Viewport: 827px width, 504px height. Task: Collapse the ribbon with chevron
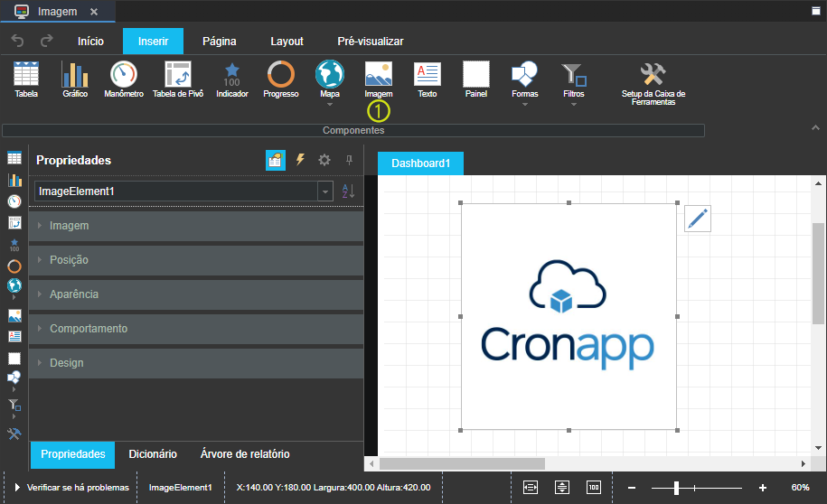pos(815,127)
